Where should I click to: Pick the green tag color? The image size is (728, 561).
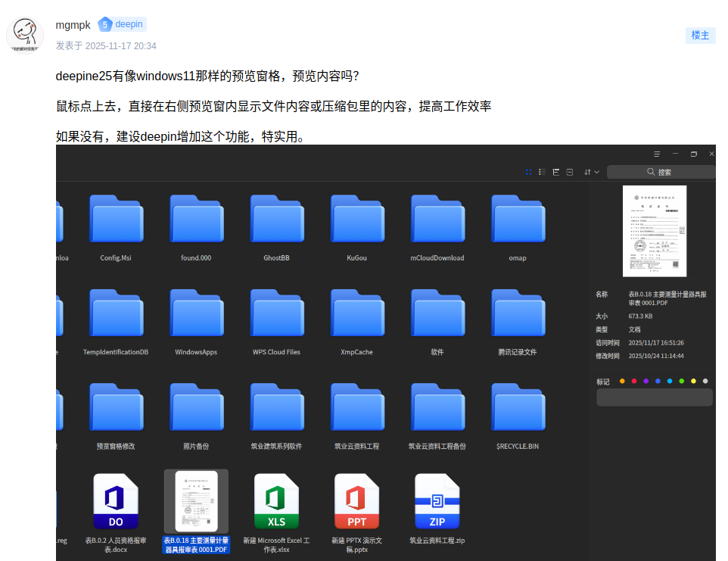coord(682,382)
